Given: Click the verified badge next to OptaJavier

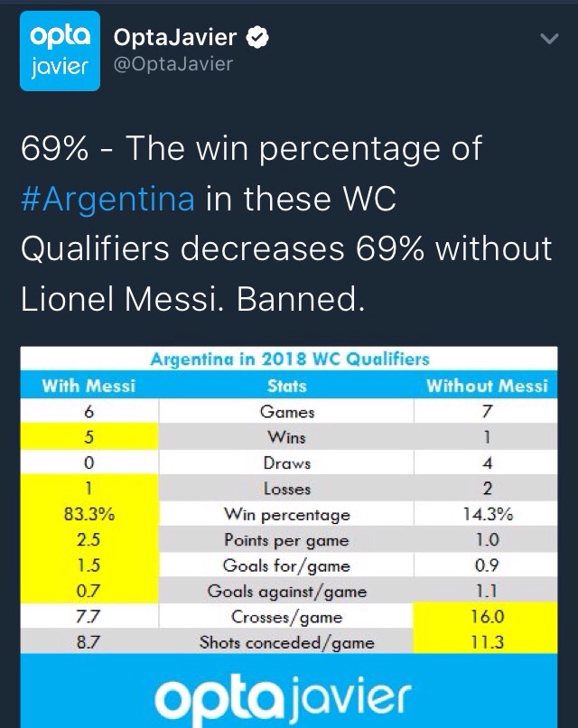Looking at the screenshot, I should (x=258, y=39).
